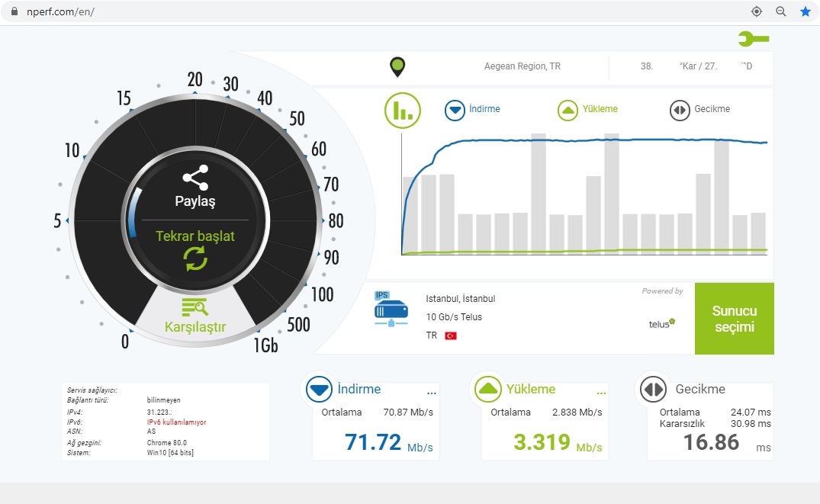Click the 1Gb mark on speed gauge
The height and width of the screenshot is (504, 820).
(265, 345)
